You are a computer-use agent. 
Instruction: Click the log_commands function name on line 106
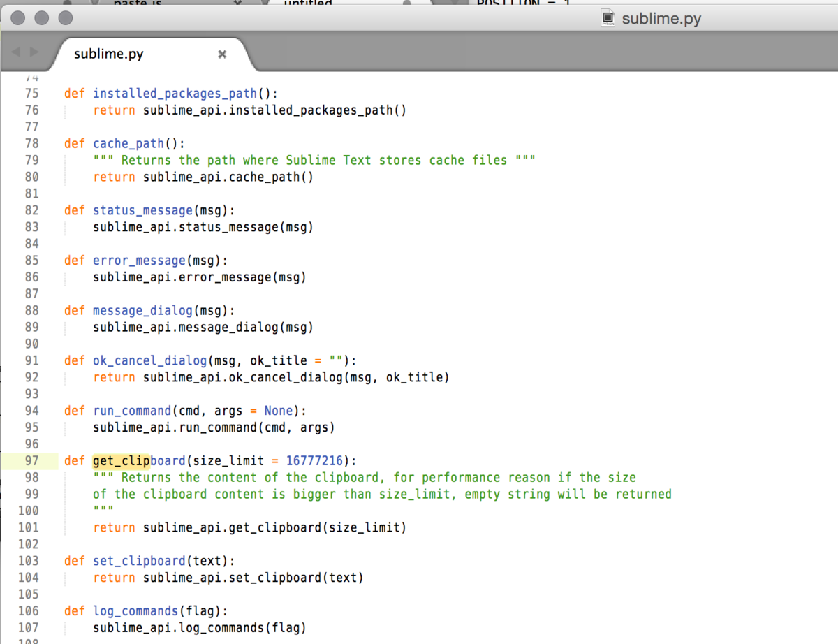[136, 612]
